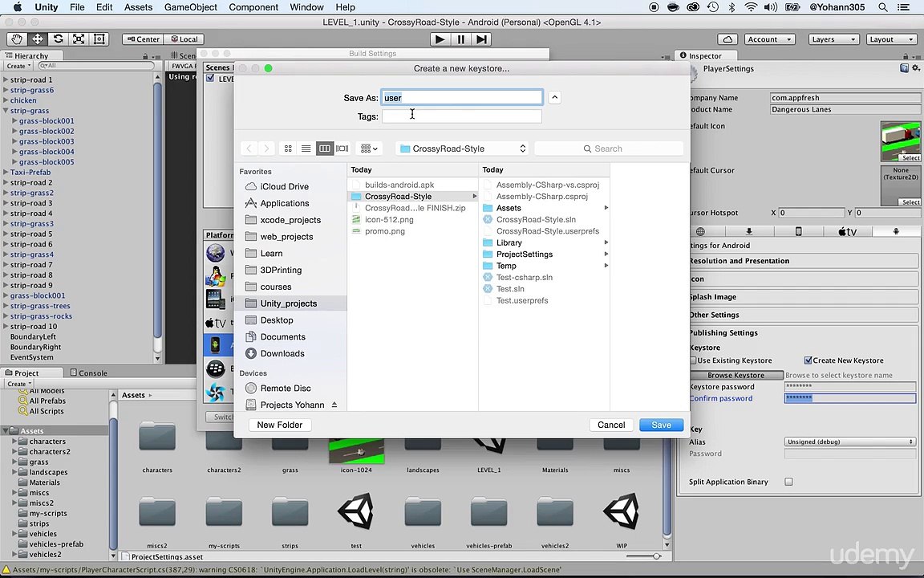Viewport: 924px width, 578px height.
Task: Go back in the file dialog
Action: (249, 149)
